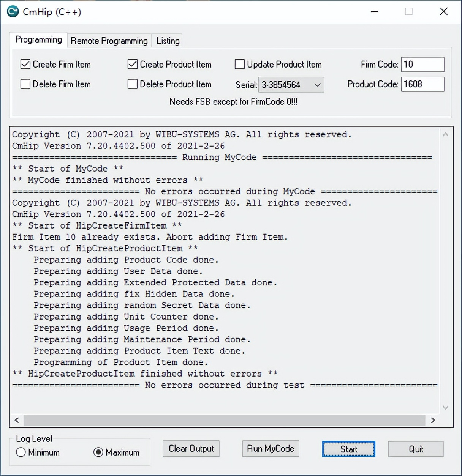Click the output scroll up arrow

tap(446, 134)
